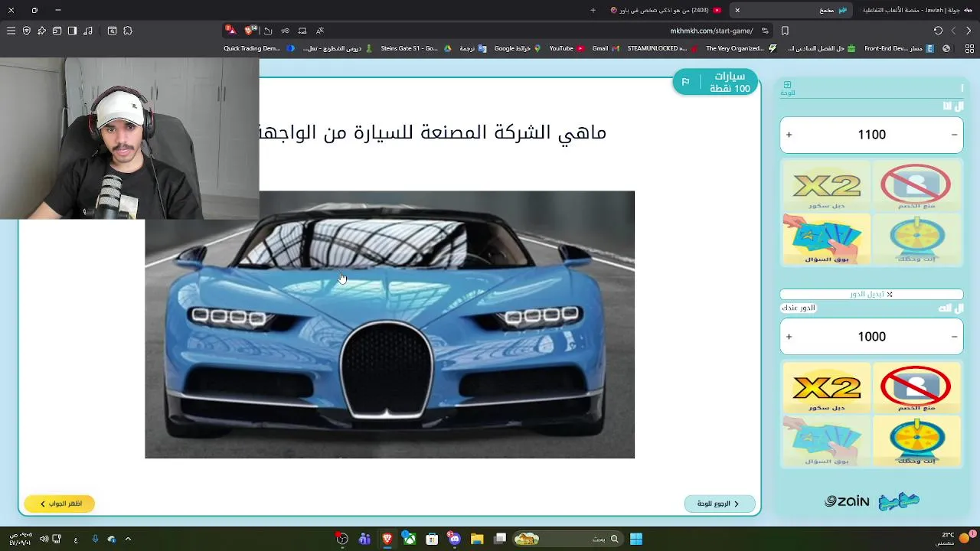Increase second team score with plus next to 1000

tap(789, 337)
